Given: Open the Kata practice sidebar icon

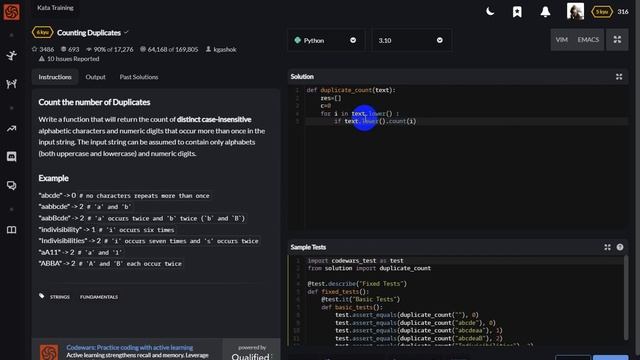Looking at the screenshot, I should [x=11, y=55].
